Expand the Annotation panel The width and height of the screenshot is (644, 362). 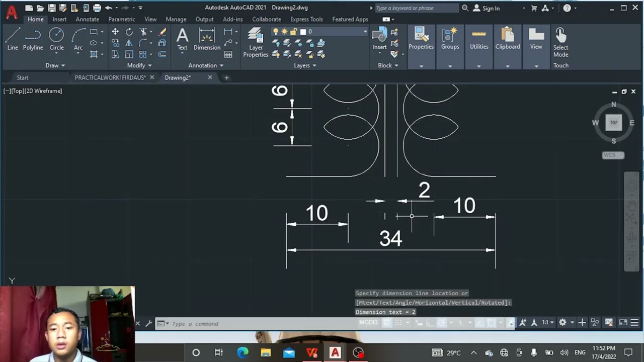(206, 65)
